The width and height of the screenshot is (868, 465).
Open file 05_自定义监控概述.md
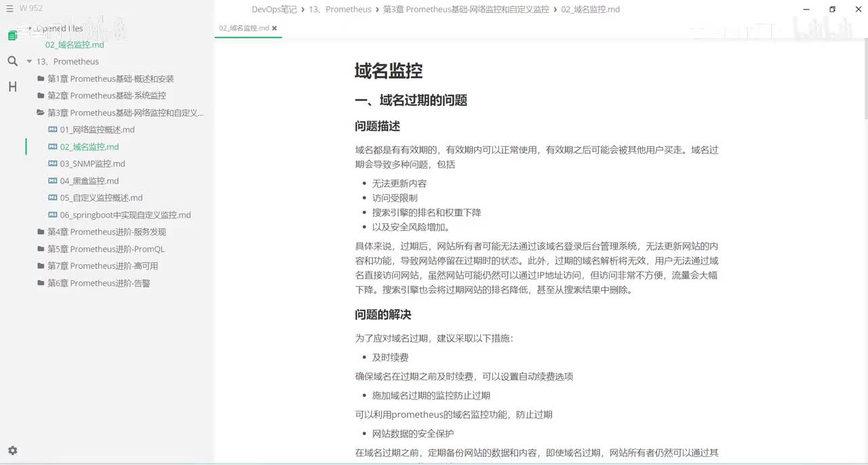click(101, 198)
